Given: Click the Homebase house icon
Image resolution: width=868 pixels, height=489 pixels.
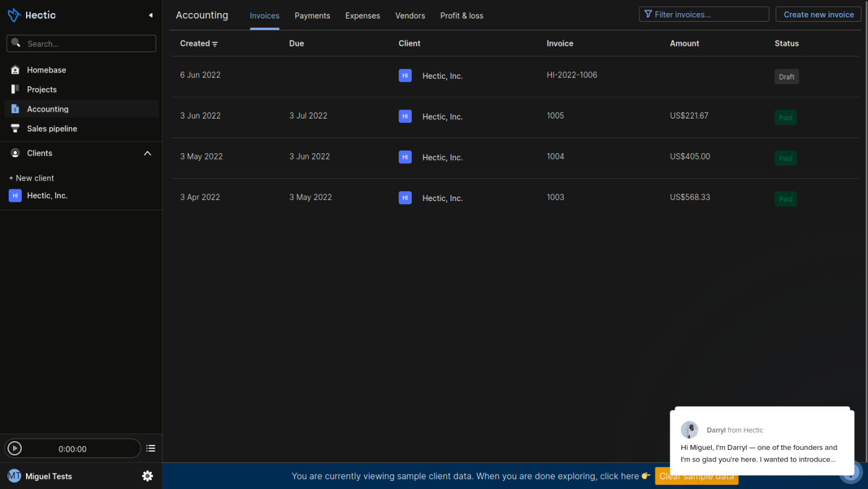Looking at the screenshot, I should coord(15,70).
